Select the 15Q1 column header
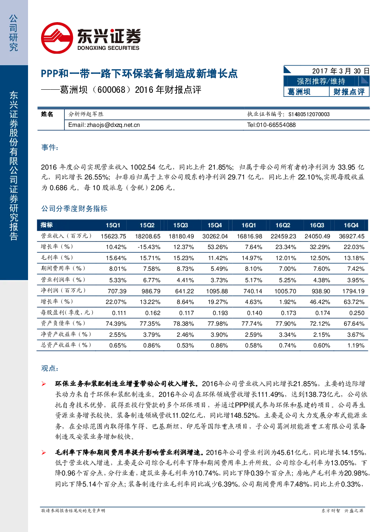This screenshot has height=532, width=392. click(113, 225)
